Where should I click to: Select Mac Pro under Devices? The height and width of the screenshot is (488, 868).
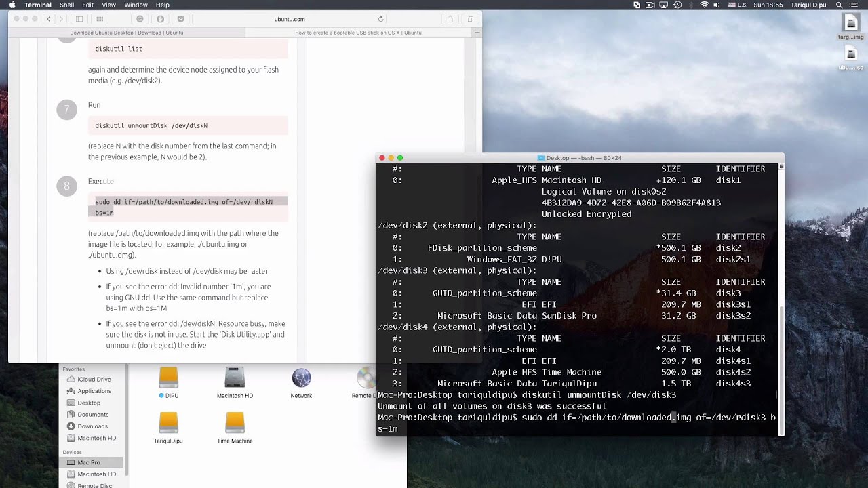(x=89, y=462)
